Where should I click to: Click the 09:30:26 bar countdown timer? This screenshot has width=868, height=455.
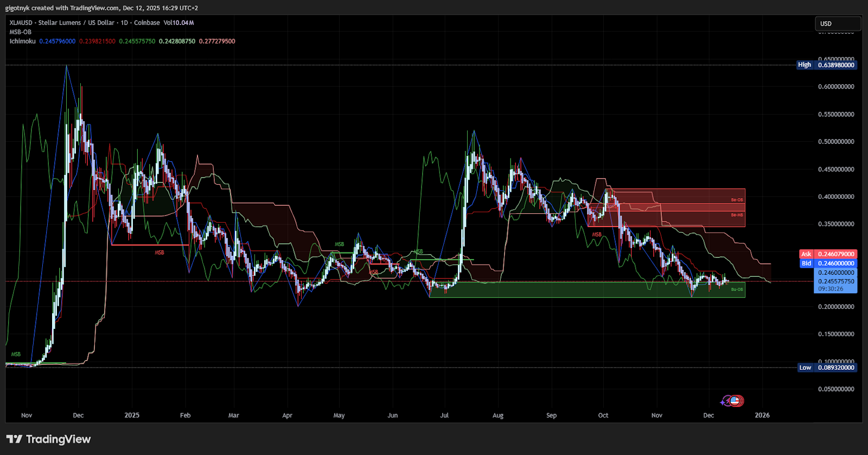(x=831, y=289)
